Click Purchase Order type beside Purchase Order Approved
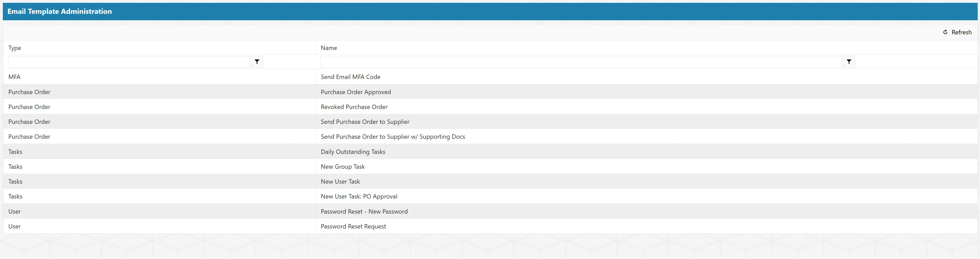The width and height of the screenshot is (980, 259). [x=29, y=92]
